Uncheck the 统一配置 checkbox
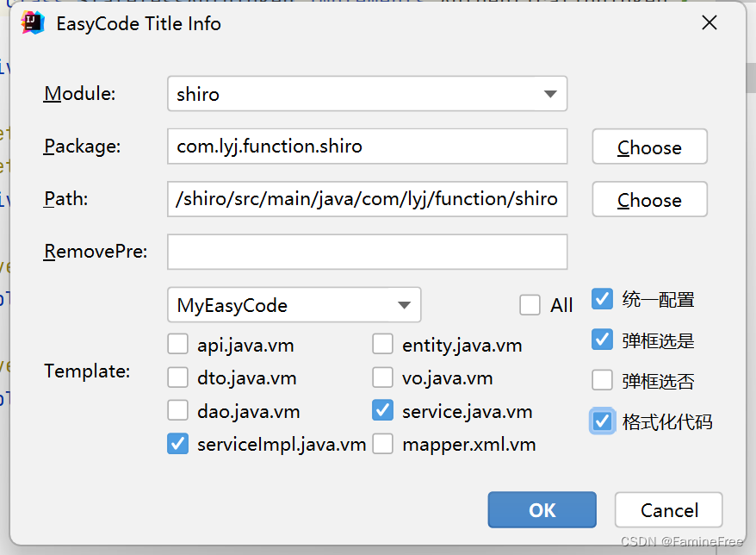Viewport: 756px width, 555px height. point(602,299)
